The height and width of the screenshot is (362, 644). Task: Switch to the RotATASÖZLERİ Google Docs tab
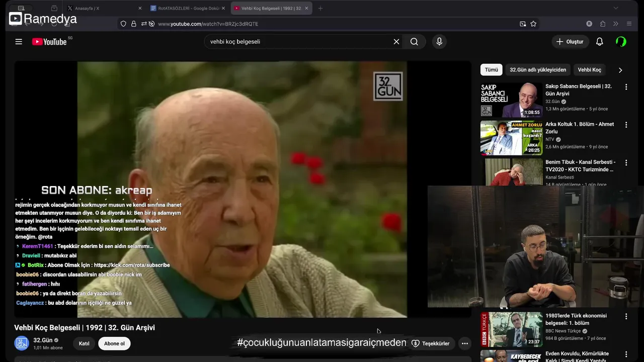point(188,8)
